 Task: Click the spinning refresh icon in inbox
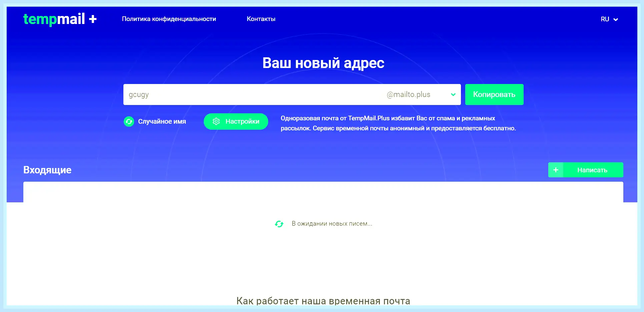click(x=279, y=224)
